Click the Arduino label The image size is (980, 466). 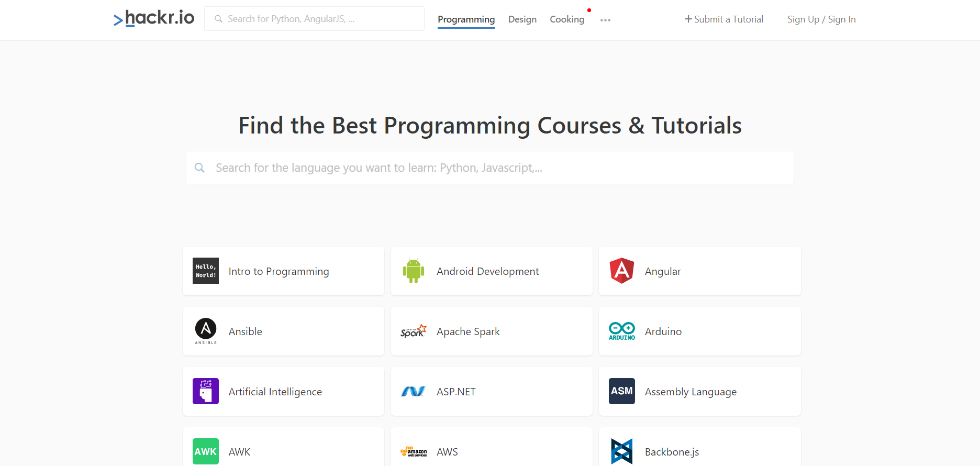point(663,331)
